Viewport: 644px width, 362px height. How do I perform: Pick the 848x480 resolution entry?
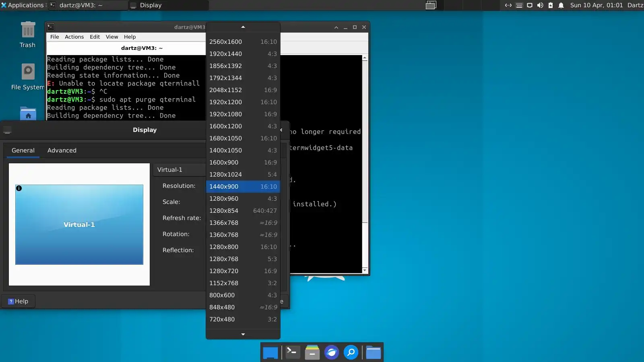pos(243,307)
